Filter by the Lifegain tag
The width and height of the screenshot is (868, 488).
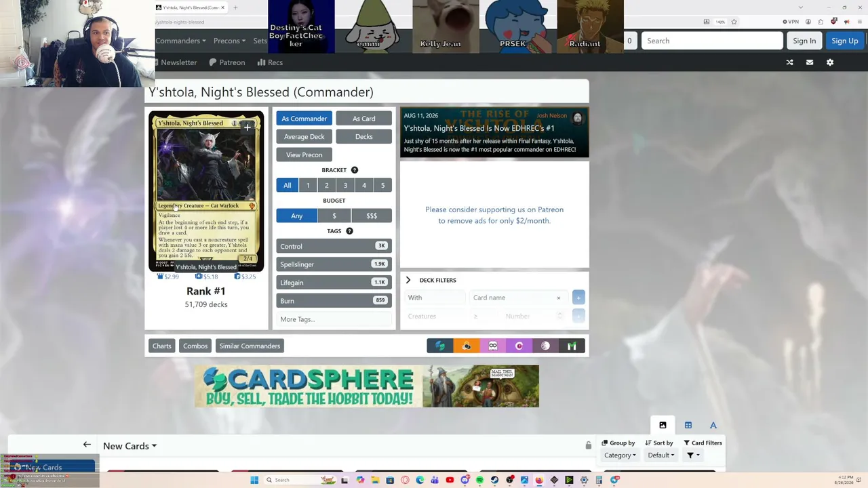(334, 283)
